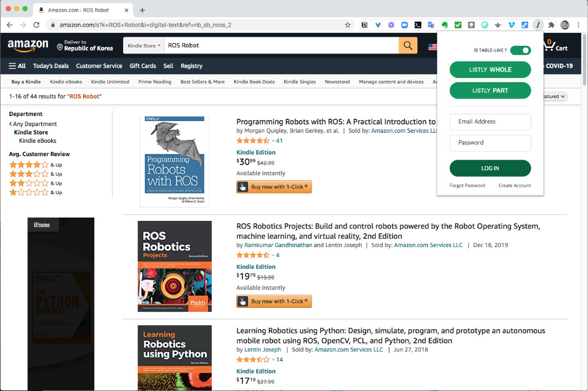Open Today's Deals
Image resolution: width=588 pixels, height=391 pixels.
(x=51, y=66)
